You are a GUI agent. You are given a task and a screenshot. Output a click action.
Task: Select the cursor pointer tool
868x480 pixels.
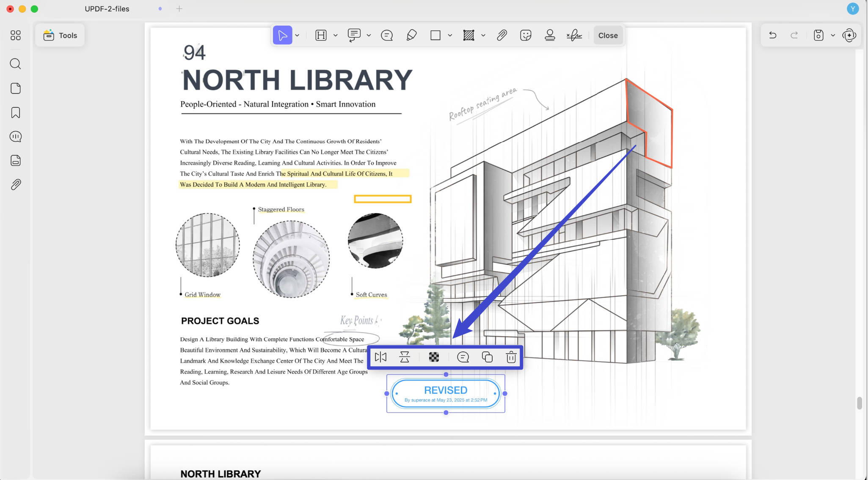[282, 35]
